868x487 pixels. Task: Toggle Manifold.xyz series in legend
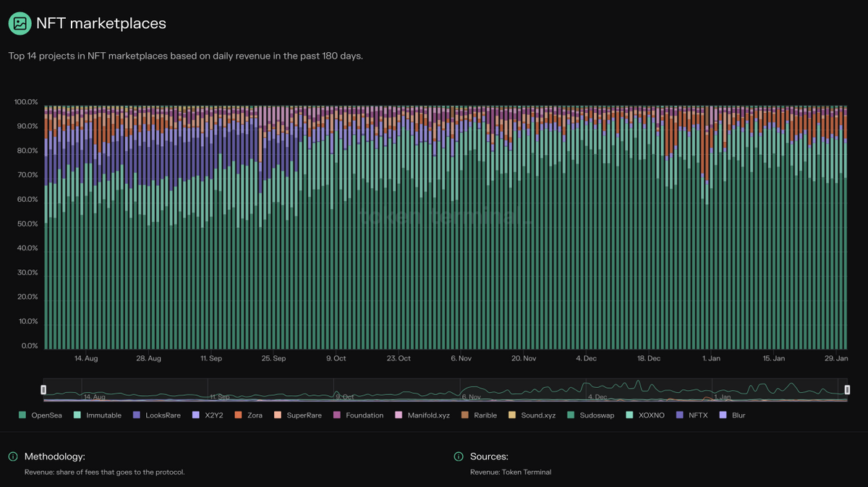point(422,415)
